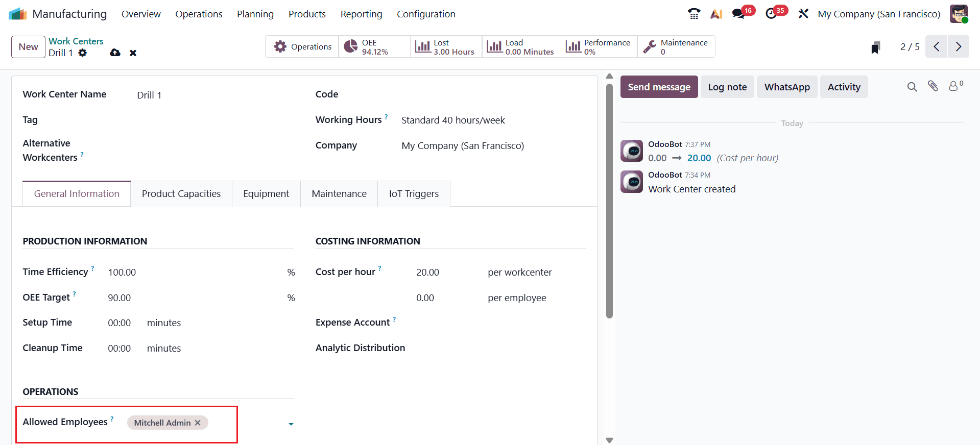
Task: Expand the Allowed Employees dropdown arrow
Action: click(x=291, y=424)
